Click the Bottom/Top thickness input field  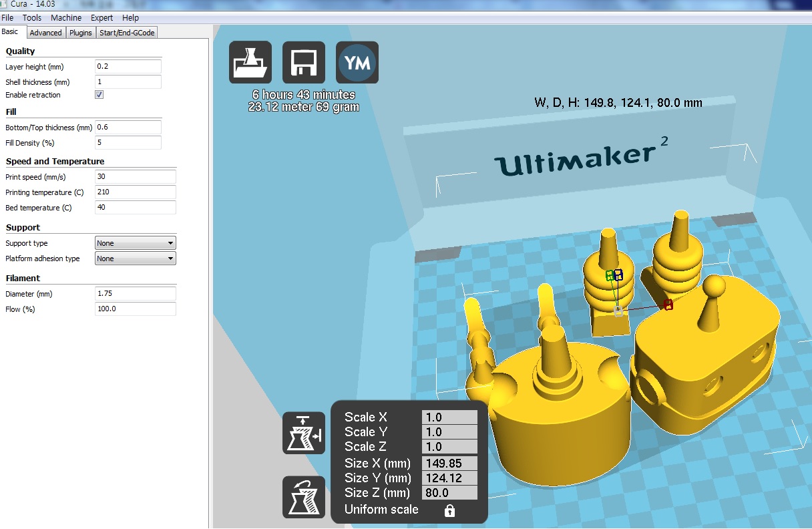coord(128,128)
